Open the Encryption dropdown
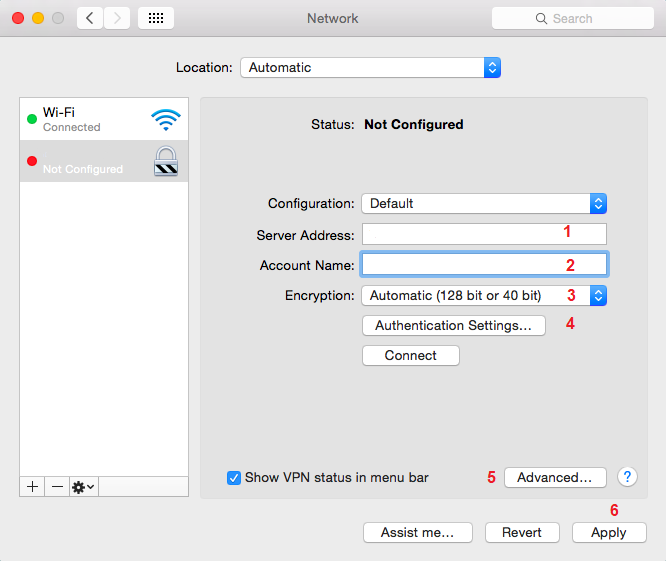This screenshot has height=561, width=666. (484, 295)
